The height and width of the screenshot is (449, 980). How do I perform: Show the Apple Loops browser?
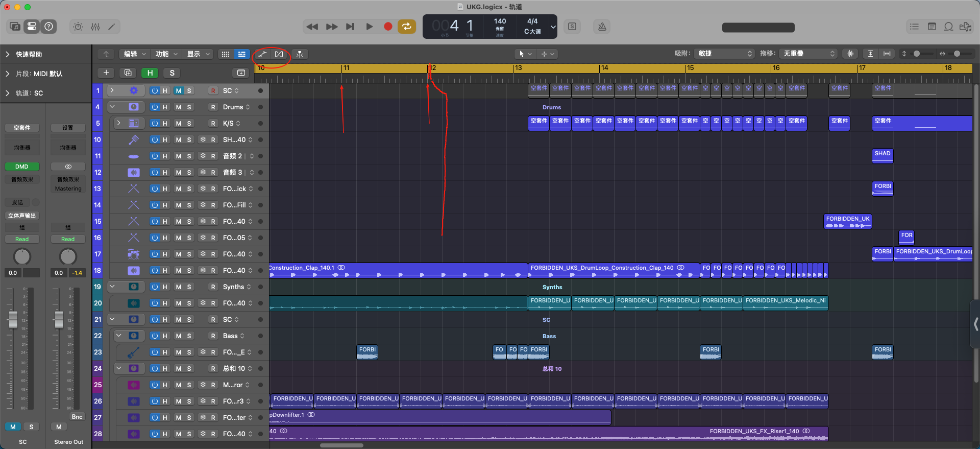coord(948,27)
